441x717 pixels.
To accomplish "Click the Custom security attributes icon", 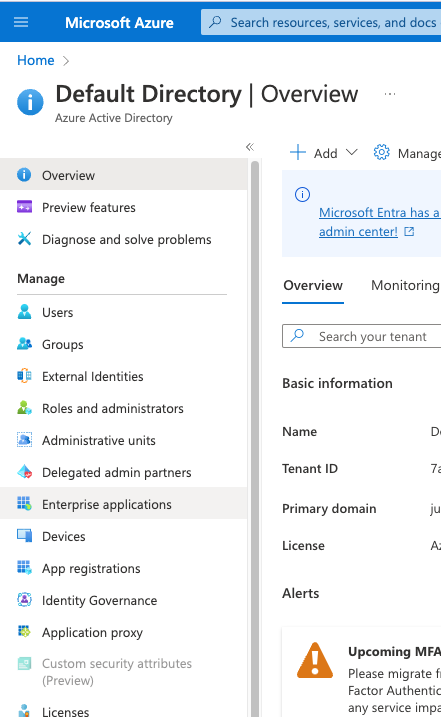I will [x=24, y=663].
